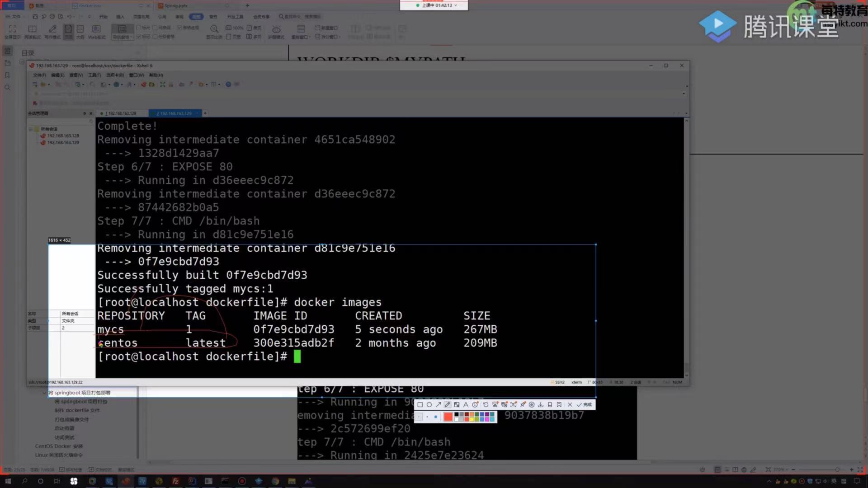
Task: Switch to the Spring.pptx document tab
Action: click(x=176, y=5)
